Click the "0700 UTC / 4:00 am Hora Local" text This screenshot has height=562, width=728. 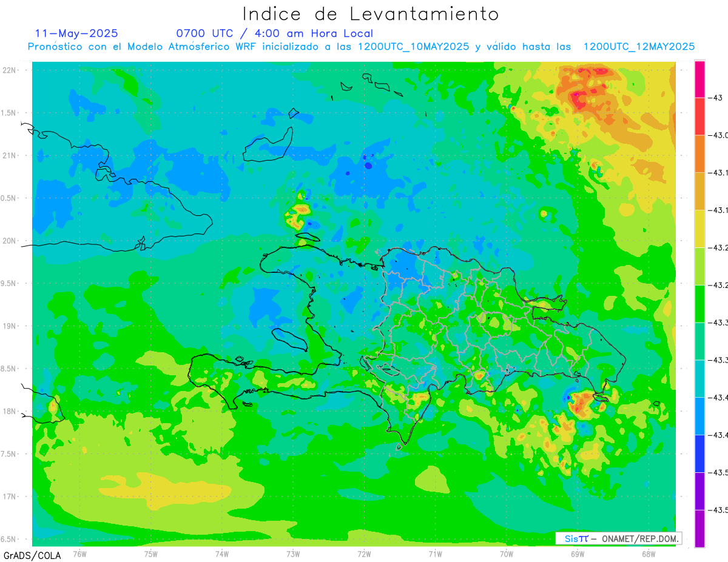coord(274,33)
